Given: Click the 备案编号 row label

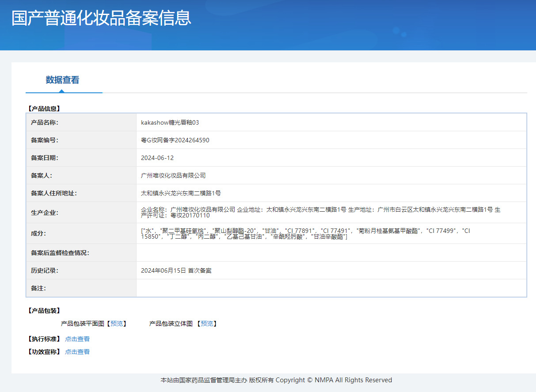Looking at the screenshot, I should coord(44,140).
